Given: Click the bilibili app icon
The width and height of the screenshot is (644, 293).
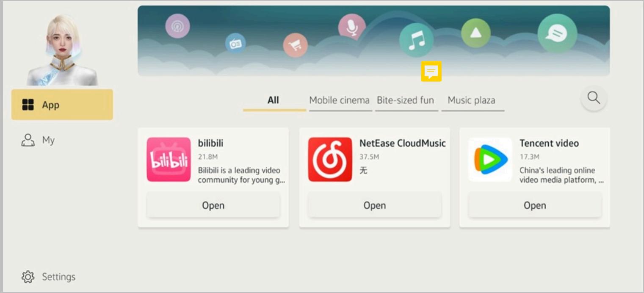Looking at the screenshot, I should click(x=169, y=160).
